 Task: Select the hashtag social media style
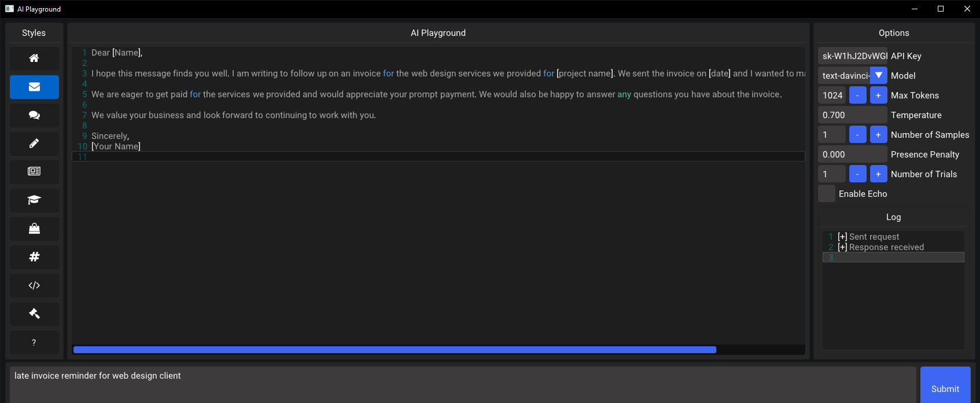[34, 257]
